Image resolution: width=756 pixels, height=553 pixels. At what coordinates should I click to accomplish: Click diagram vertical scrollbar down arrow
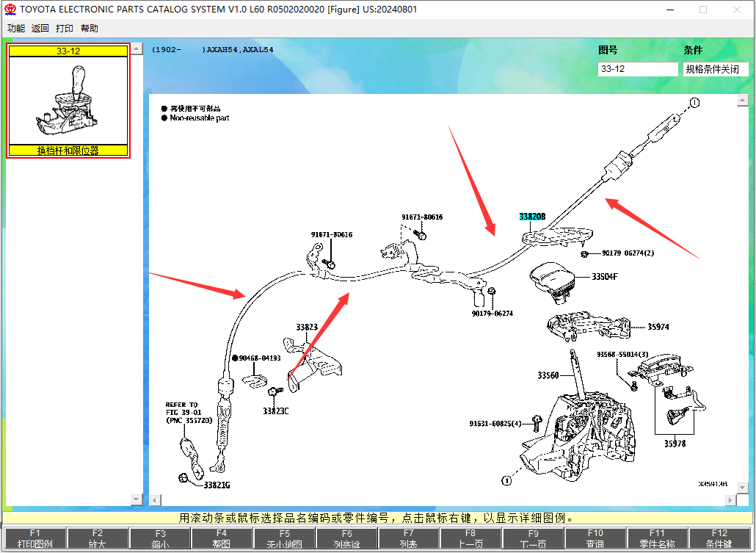(x=743, y=488)
